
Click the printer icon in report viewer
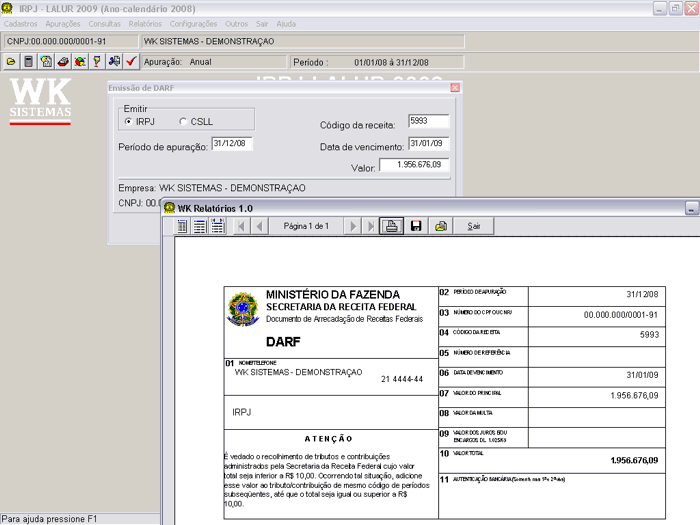393,227
